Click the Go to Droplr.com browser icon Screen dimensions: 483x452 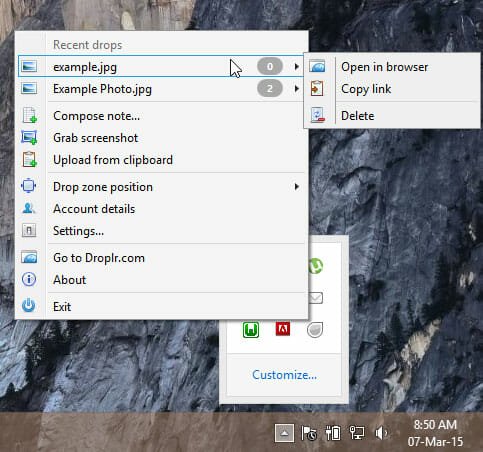tap(29, 257)
